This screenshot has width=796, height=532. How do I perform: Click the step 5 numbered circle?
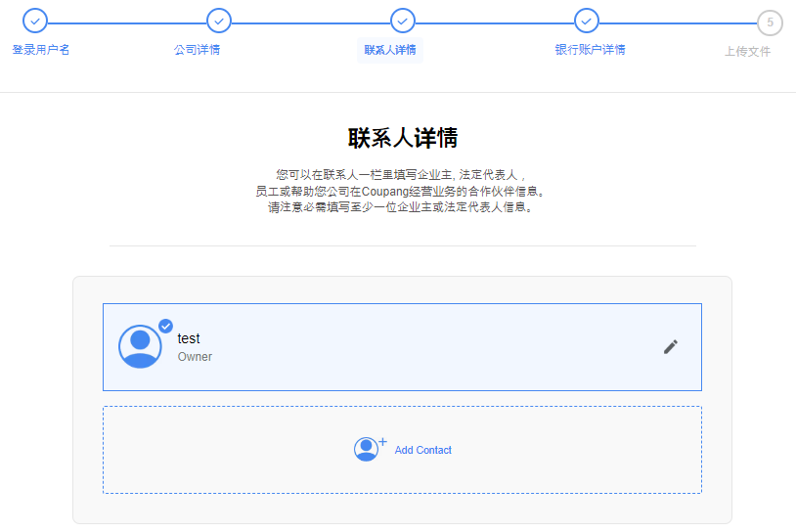770,22
